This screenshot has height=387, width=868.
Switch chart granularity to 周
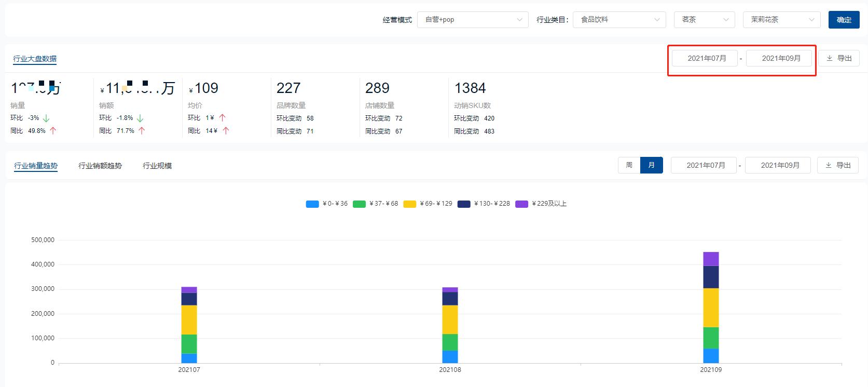click(x=629, y=165)
